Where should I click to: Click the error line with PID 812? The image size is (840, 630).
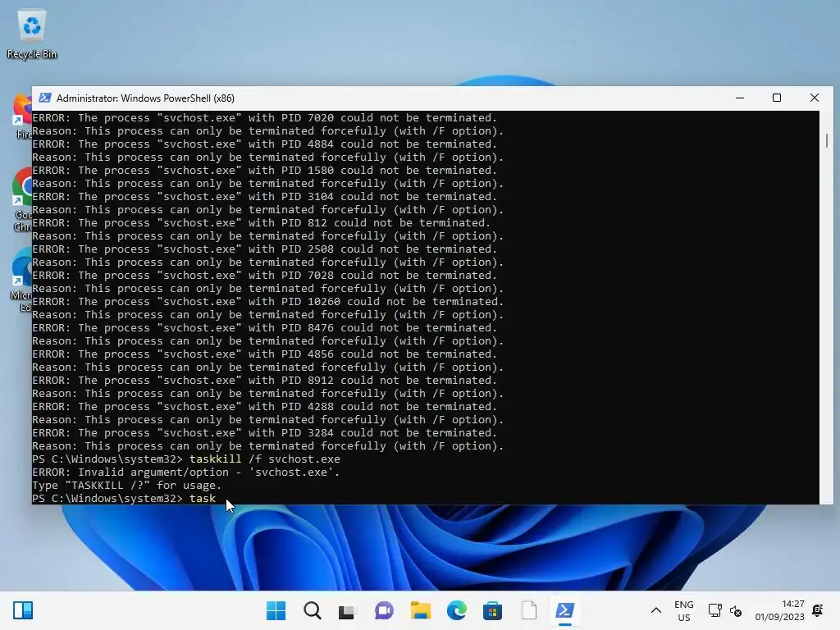click(x=261, y=223)
